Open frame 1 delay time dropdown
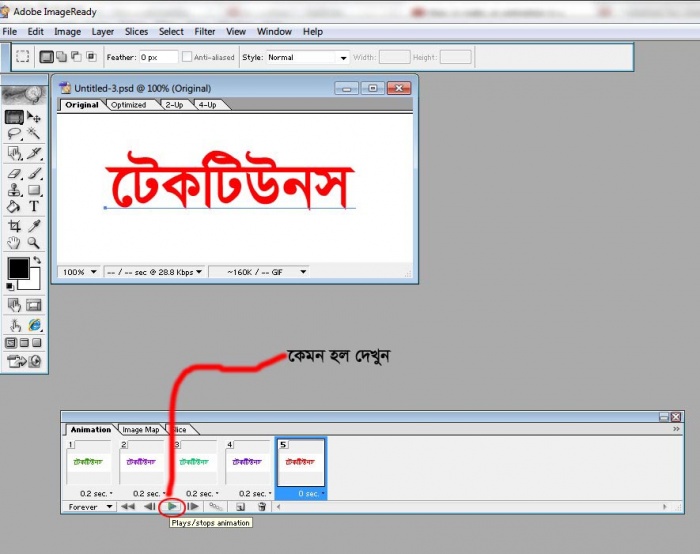The height and width of the screenshot is (554, 700). pos(96,493)
